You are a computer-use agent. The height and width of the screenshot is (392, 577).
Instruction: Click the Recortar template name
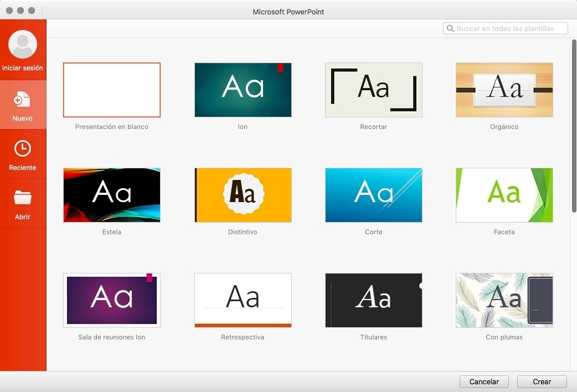(374, 127)
